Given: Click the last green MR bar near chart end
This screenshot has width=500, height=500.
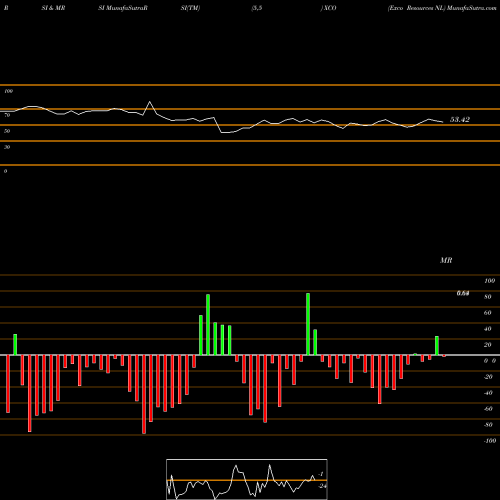Looking at the screenshot, I should pyautogui.click(x=437, y=346).
